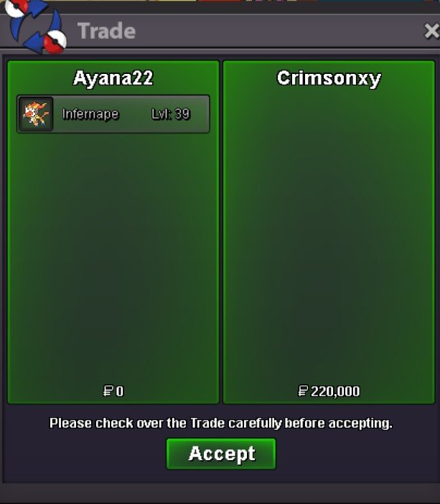Image resolution: width=440 pixels, height=504 pixels.
Task: Click the upper-left Pokéball in the Trade logo
Action: [x=15, y=7]
